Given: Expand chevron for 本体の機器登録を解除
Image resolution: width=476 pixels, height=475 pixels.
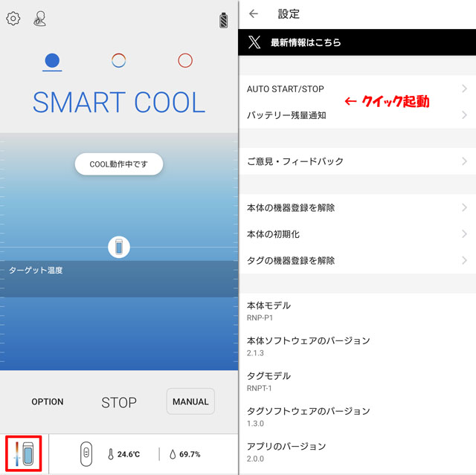Looking at the screenshot, I should 464,207.
